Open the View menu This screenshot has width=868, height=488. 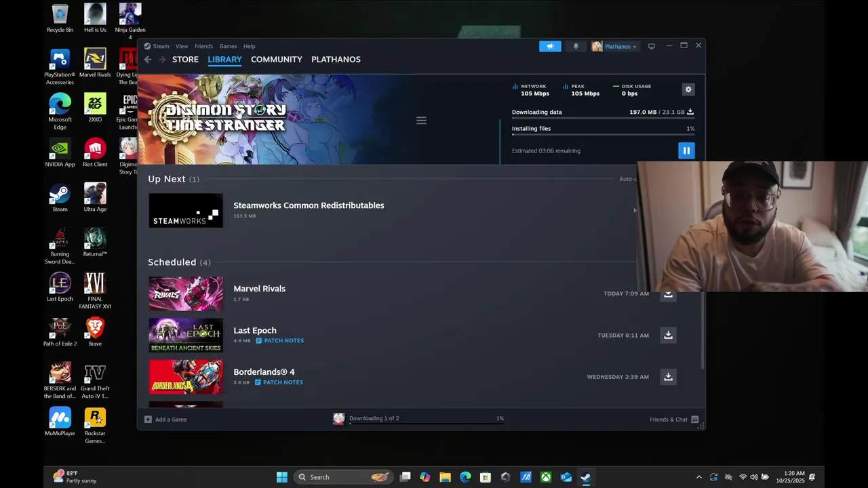coord(182,46)
